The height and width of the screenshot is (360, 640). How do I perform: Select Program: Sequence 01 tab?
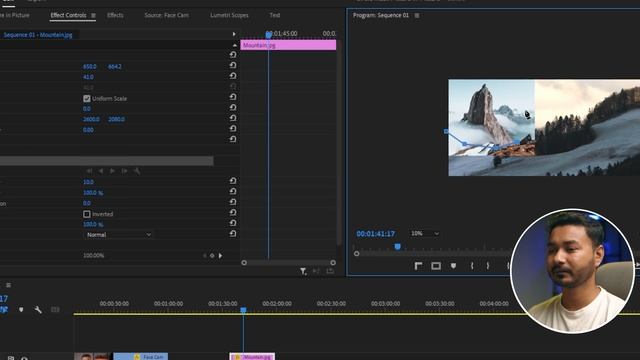click(380, 15)
